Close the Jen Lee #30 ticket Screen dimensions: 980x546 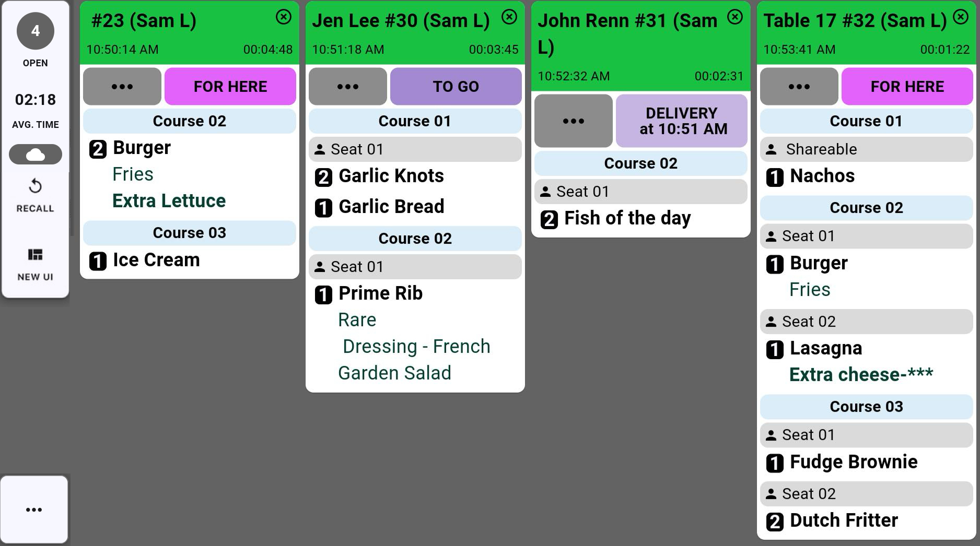pos(509,17)
